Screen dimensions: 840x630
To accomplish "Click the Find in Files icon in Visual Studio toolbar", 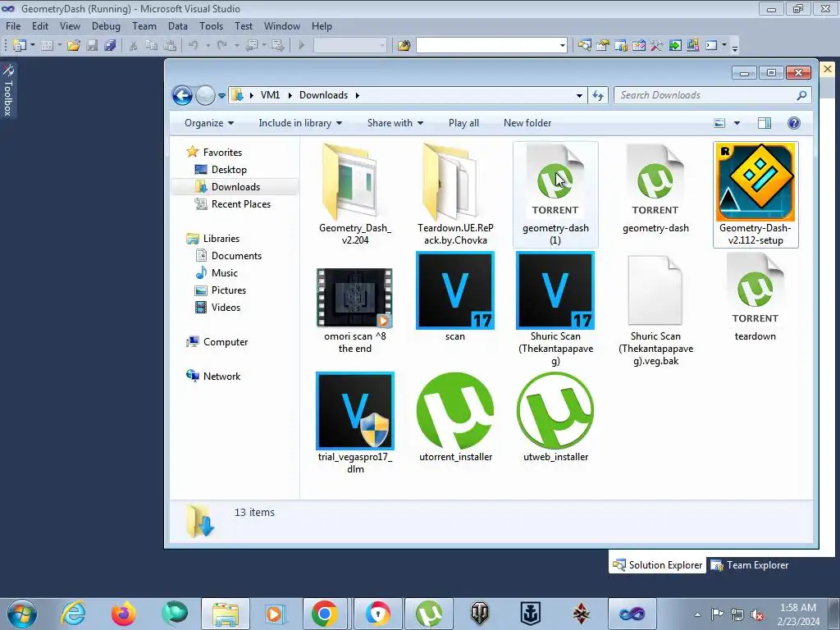I will [404, 46].
